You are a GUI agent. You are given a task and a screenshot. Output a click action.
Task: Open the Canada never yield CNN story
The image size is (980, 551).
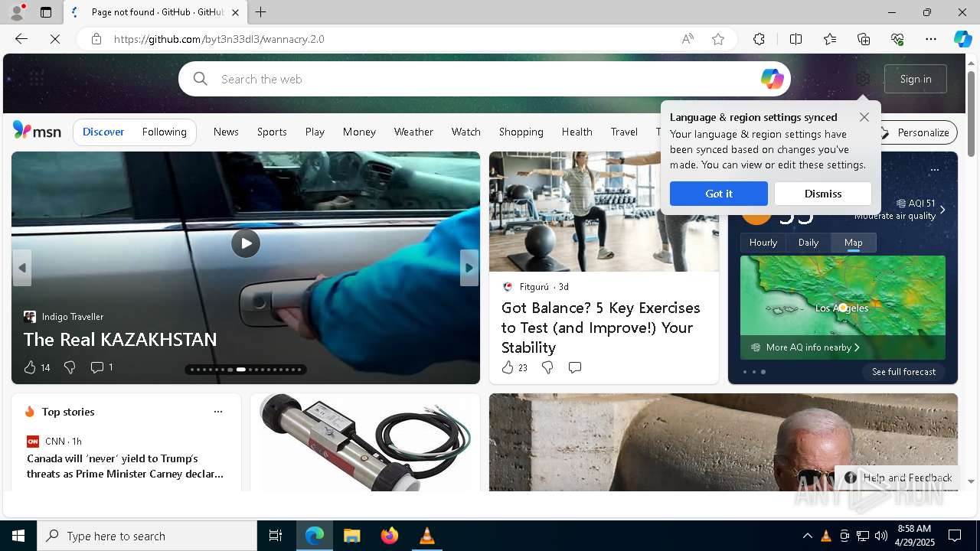click(126, 466)
